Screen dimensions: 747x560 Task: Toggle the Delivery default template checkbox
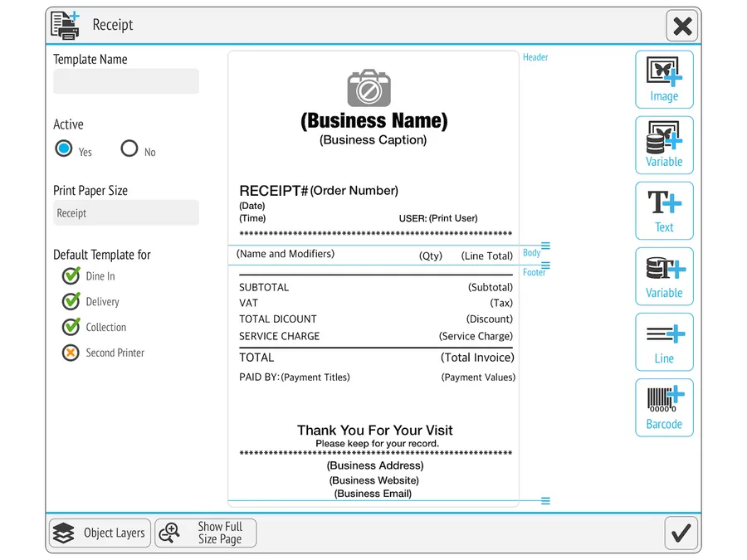[x=71, y=302]
